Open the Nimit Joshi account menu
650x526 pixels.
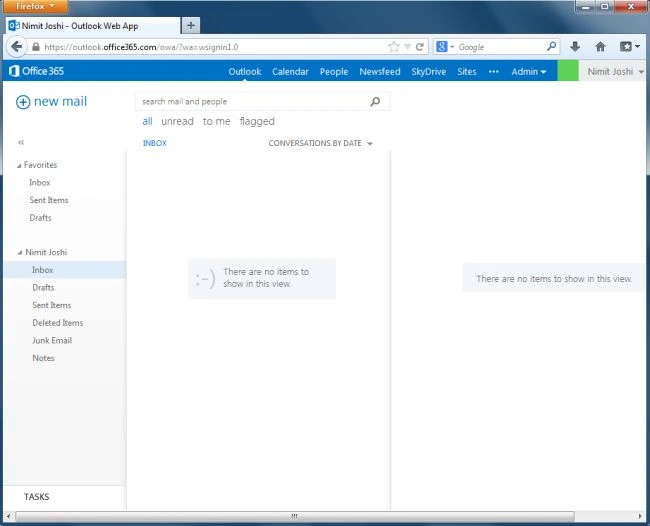click(x=614, y=72)
